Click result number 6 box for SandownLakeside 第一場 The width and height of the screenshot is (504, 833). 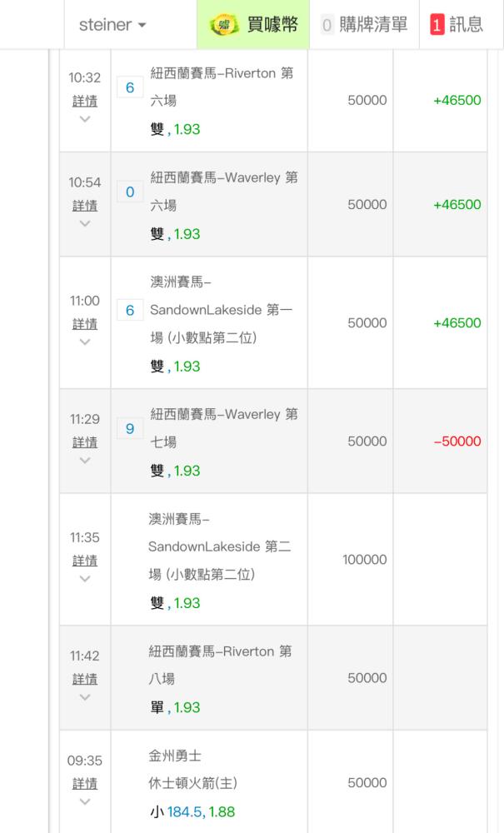tap(130, 311)
